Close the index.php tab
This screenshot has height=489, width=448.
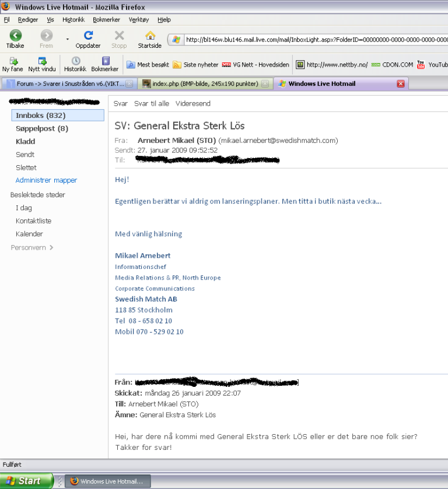coord(265,83)
